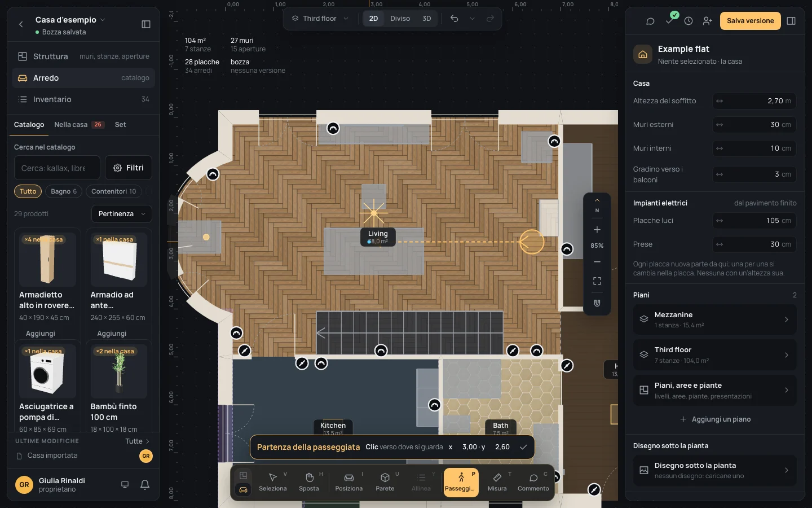Pick the Misura measuring tool

(497, 482)
